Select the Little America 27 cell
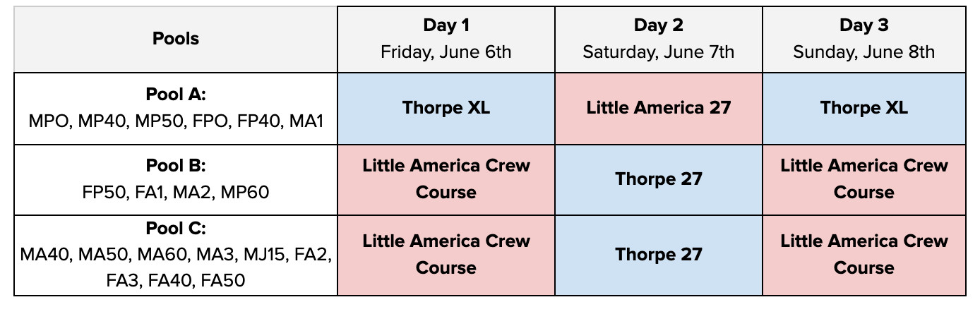The width and height of the screenshot is (980, 326). click(658, 108)
